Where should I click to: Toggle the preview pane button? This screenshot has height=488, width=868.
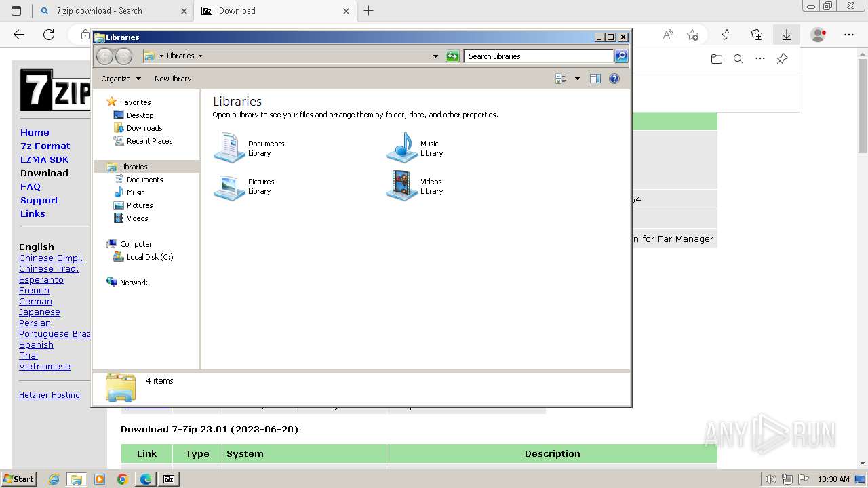click(x=595, y=79)
